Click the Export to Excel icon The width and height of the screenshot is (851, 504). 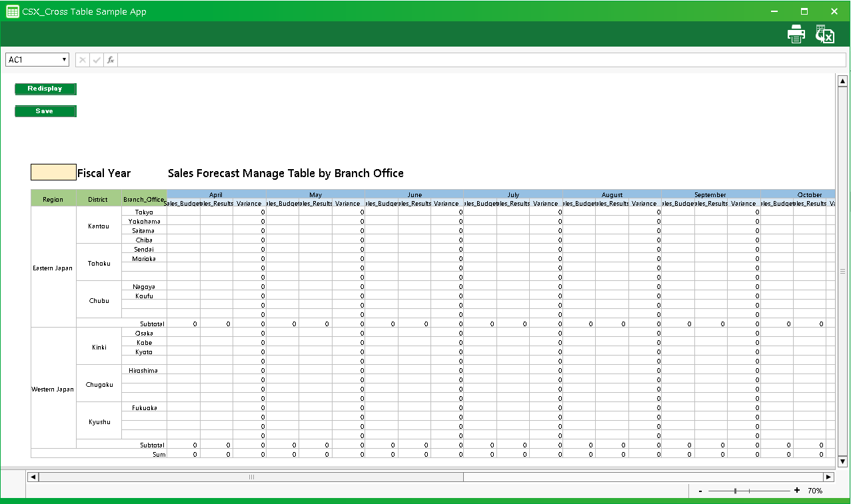pos(825,35)
